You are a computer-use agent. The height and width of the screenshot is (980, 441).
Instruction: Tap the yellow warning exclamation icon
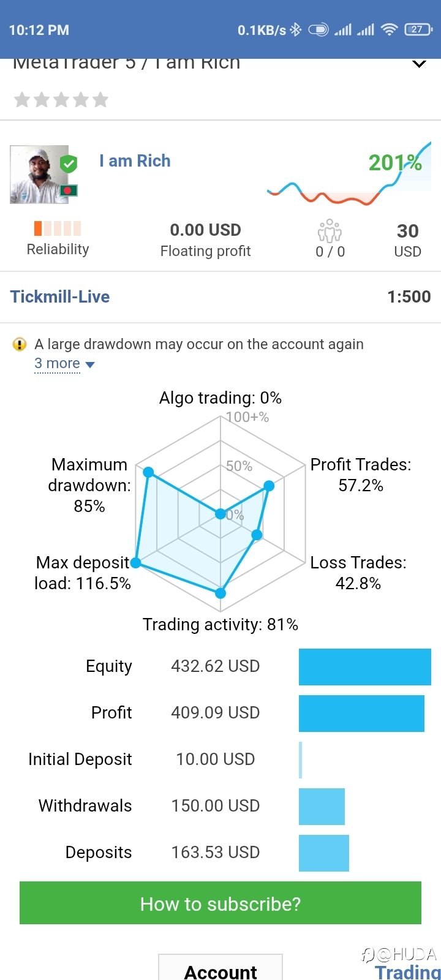(x=20, y=345)
